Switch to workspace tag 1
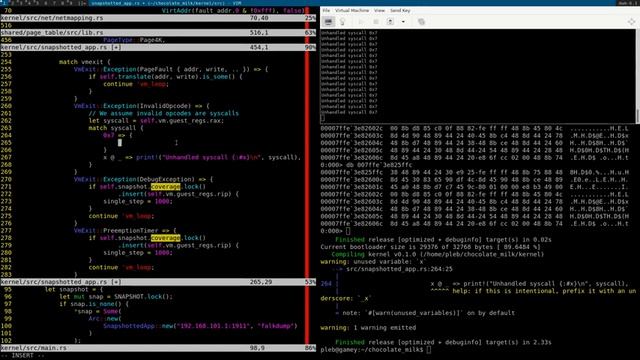This screenshot has width=640, height=360. click(x=3, y=3)
